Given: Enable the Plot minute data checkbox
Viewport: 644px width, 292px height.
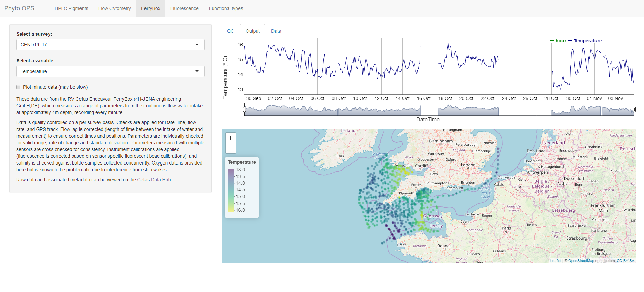Looking at the screenshot, I should (x=19, y=87).
